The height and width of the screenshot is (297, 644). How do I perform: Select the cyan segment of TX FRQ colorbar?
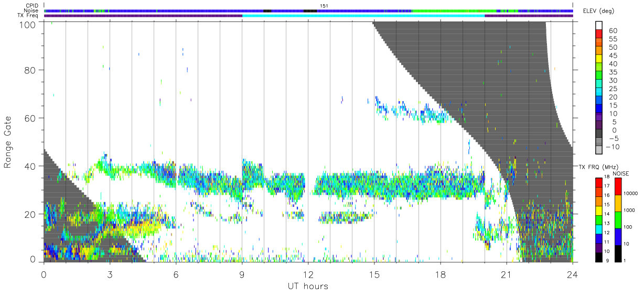599,229
